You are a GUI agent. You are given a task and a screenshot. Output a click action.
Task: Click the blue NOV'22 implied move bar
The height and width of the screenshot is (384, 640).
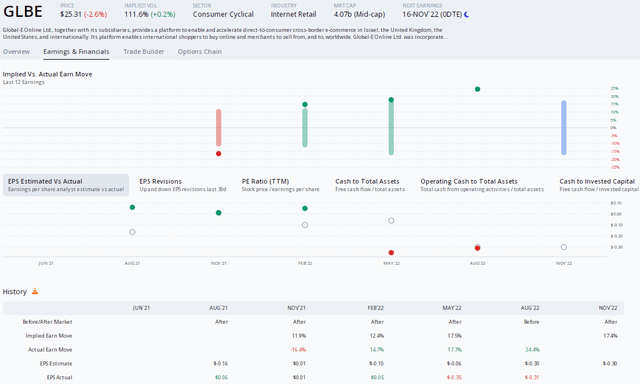(x=564, y=128)
